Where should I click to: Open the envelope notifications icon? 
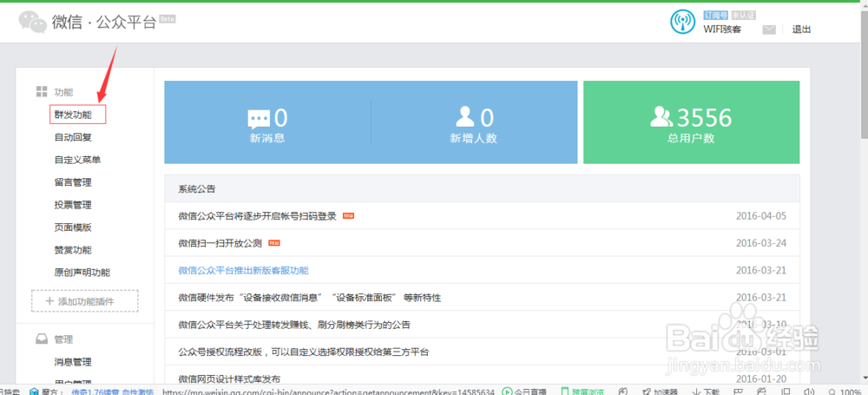[x=769, y=30]
